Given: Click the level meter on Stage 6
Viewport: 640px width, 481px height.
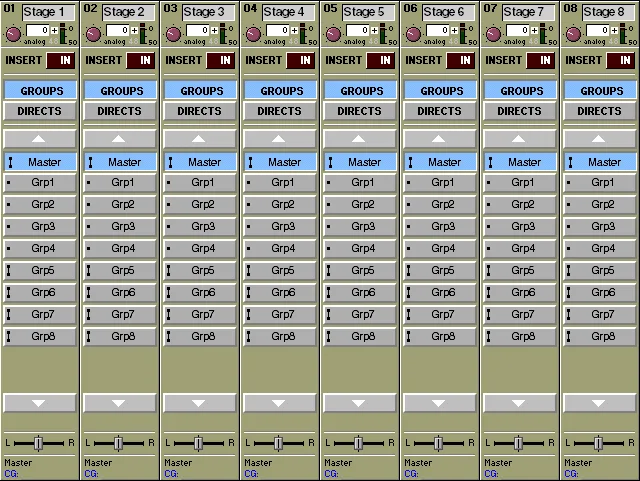Looking at the screenshot, I should 463,33.
